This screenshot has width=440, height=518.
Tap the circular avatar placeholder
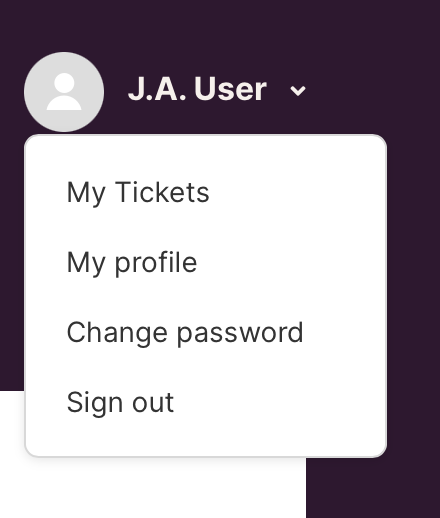[64, 92]
